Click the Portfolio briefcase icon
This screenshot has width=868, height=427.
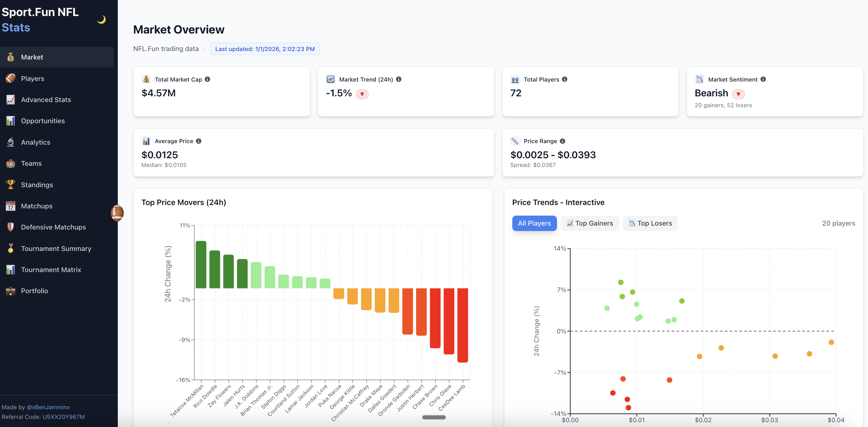pyautogui.click(x=11, y=291)
